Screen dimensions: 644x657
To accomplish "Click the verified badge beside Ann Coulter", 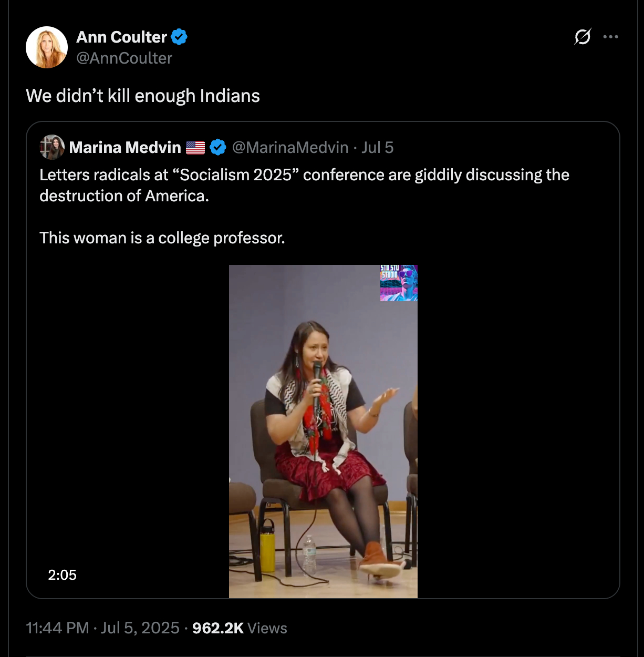I will (179, 37).
